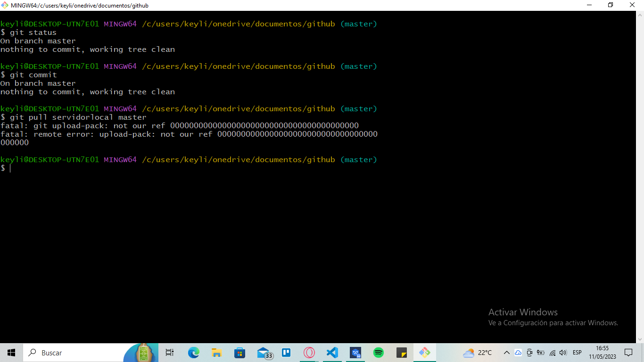
Task: Check the battery status tray icon
Action: point(541,353)
